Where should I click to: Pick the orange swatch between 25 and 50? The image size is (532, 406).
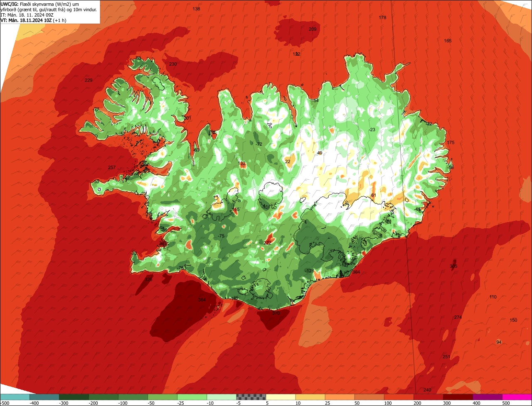coord(339,397)
